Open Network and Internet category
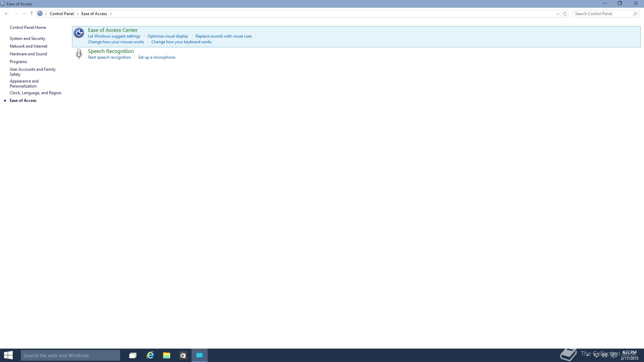The image size is (644, 362). pyautogui.click(x=29, y=46)
